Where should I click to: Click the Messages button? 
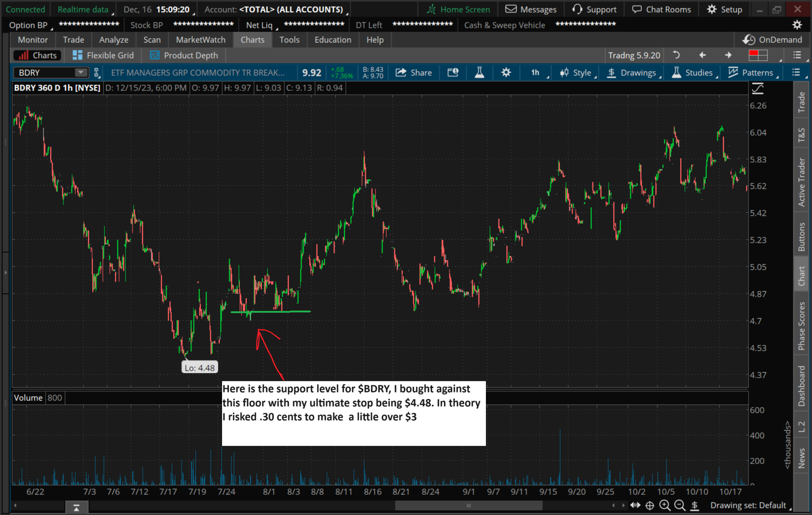(531, 9)
